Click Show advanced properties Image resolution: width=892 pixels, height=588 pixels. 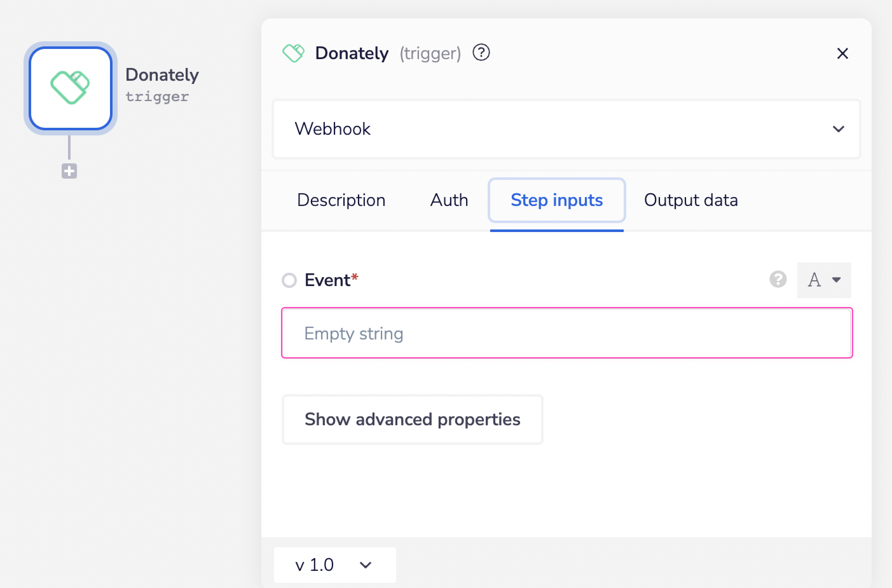412,420
